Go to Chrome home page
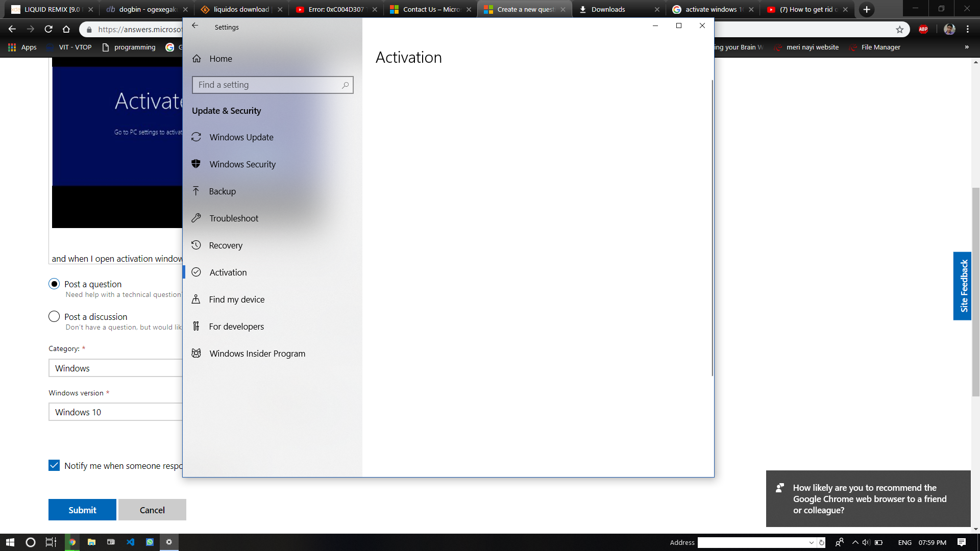The height and width of the screenshot is (551, 980). (x=66, y=29)
